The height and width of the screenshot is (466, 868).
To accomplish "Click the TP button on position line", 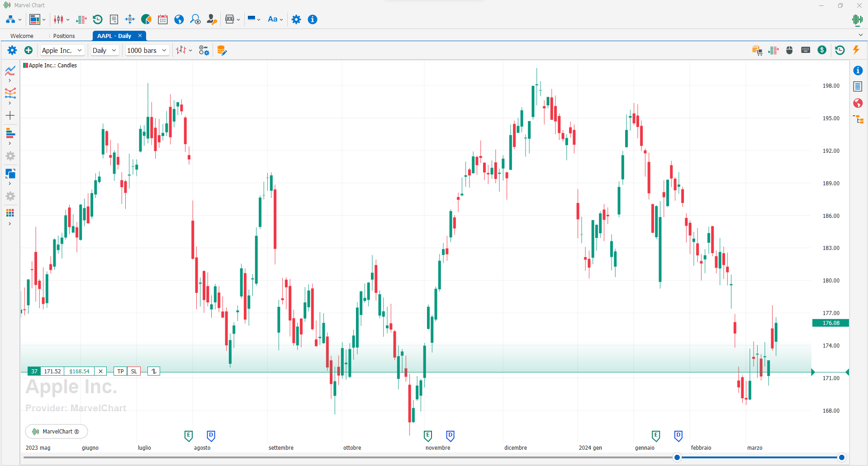I will pos(120,372).
